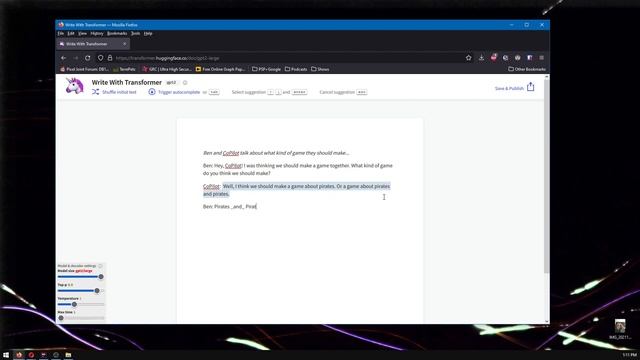Expand the PSP+Google bookmarks folder
Screen dimensions: 640x360
(x=267, y=69)
